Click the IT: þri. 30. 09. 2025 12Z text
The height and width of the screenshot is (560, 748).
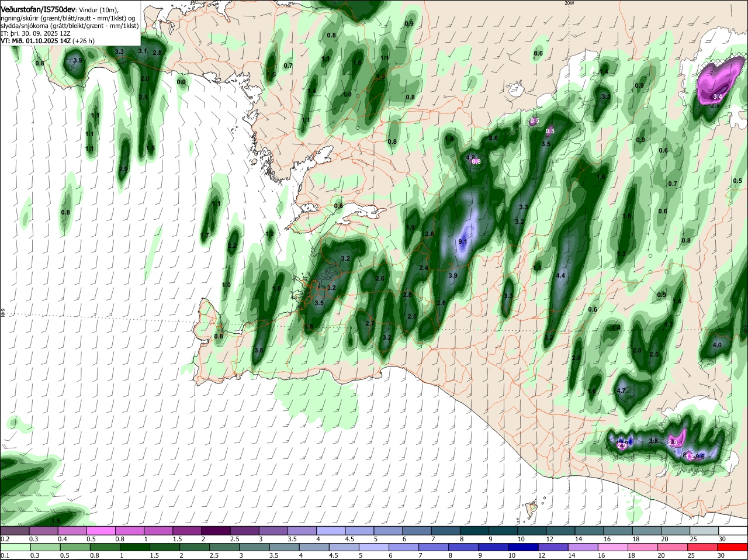pos(36,33)
